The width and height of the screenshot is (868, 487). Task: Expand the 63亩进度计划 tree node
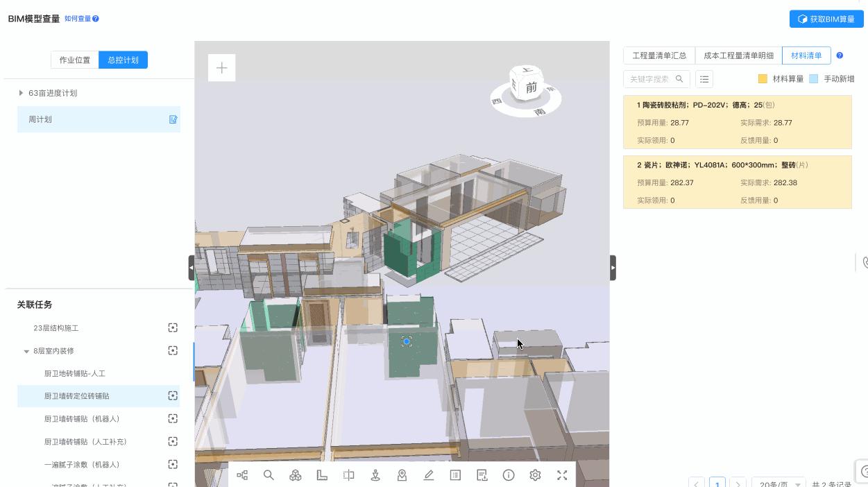(20, 92)
